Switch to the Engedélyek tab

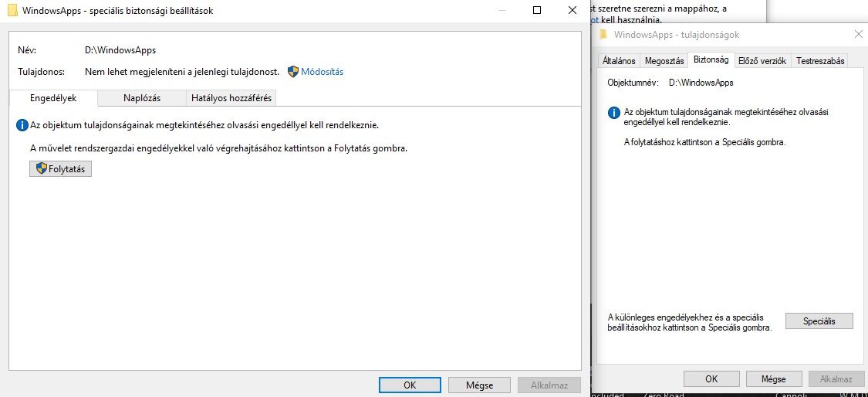[x=53, y=98]
